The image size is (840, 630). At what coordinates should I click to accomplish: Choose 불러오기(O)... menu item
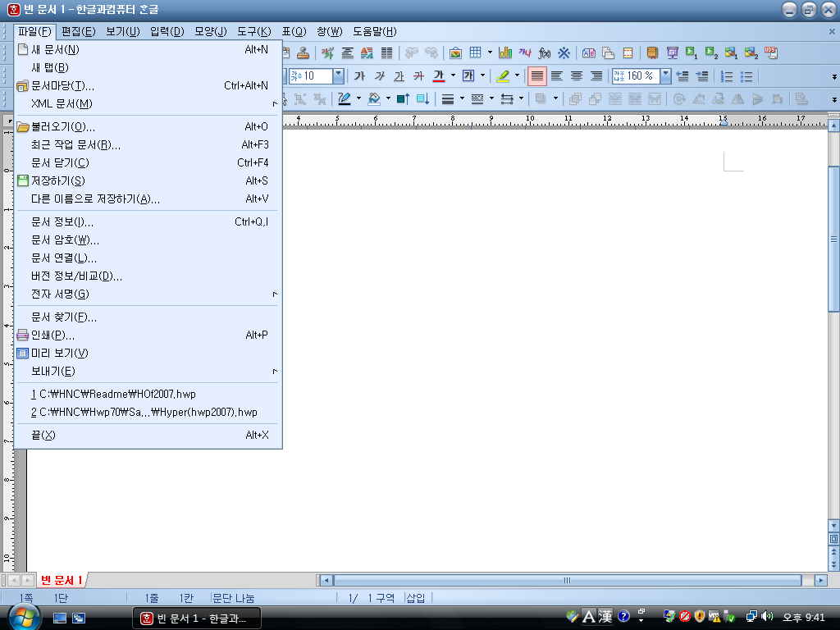click(x=148, y=127)
